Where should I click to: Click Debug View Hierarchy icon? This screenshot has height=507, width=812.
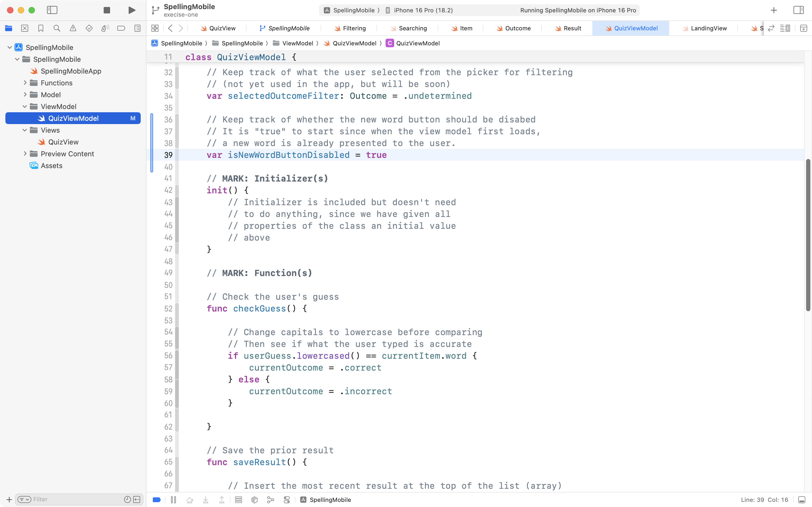click(255, 500)
